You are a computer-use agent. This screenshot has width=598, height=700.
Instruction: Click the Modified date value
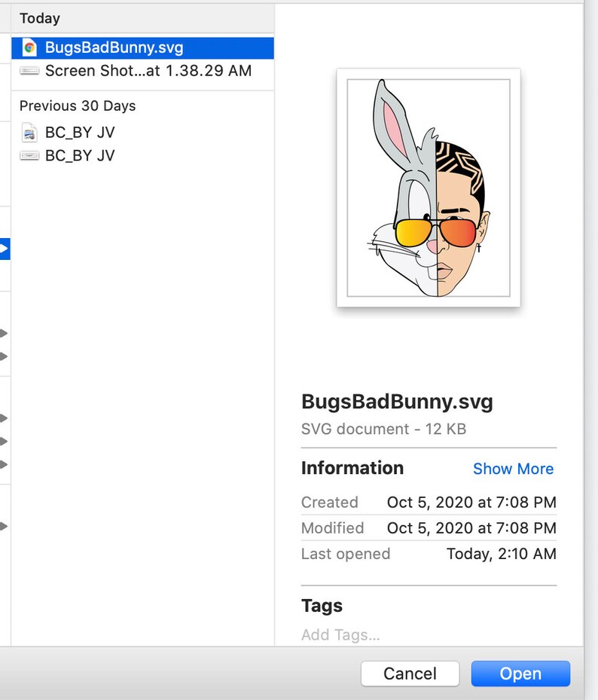click(x=471, y=528)
